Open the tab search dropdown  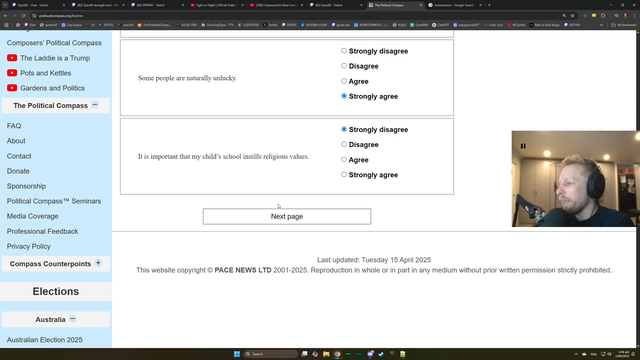5,5
